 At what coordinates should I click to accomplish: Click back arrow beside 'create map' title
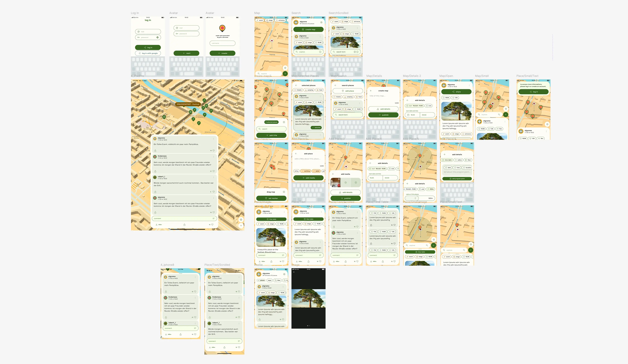(x=371, y=91)
